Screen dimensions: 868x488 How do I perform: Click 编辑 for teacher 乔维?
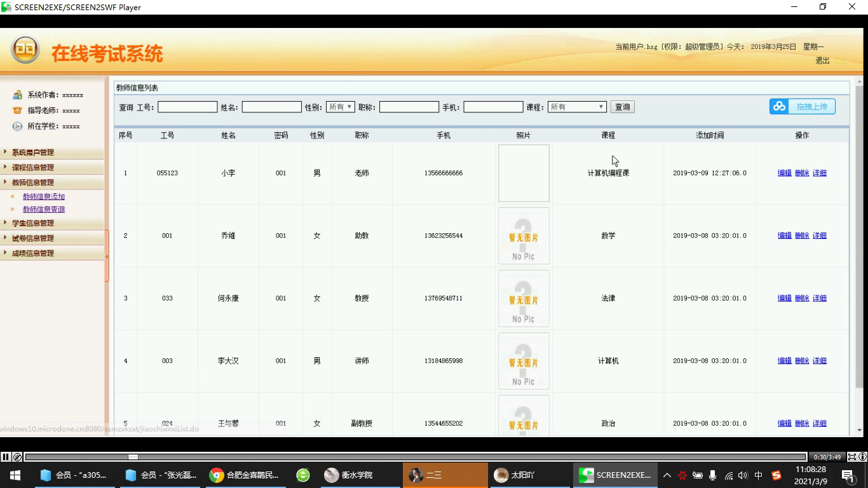(x=785, y=236)
